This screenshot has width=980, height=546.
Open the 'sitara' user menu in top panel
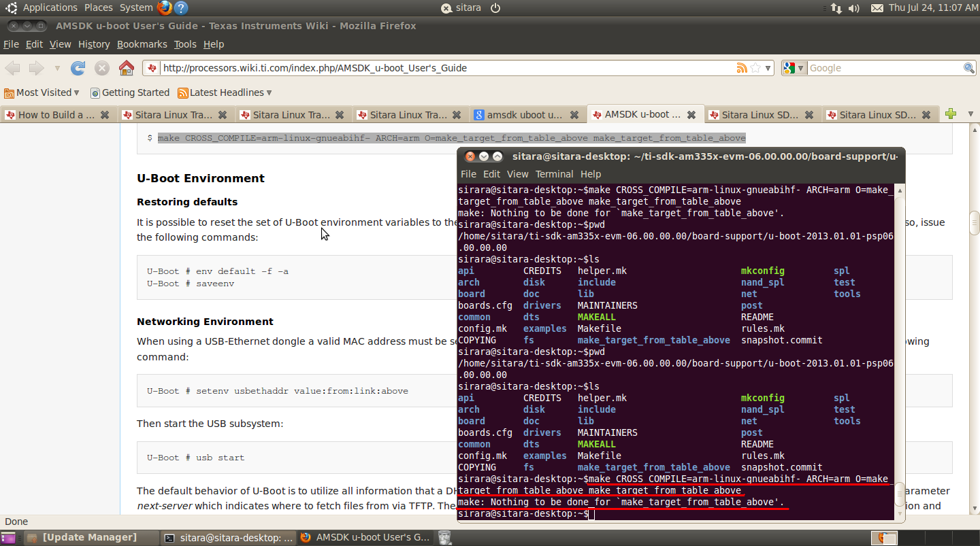[x=462, y=7]
